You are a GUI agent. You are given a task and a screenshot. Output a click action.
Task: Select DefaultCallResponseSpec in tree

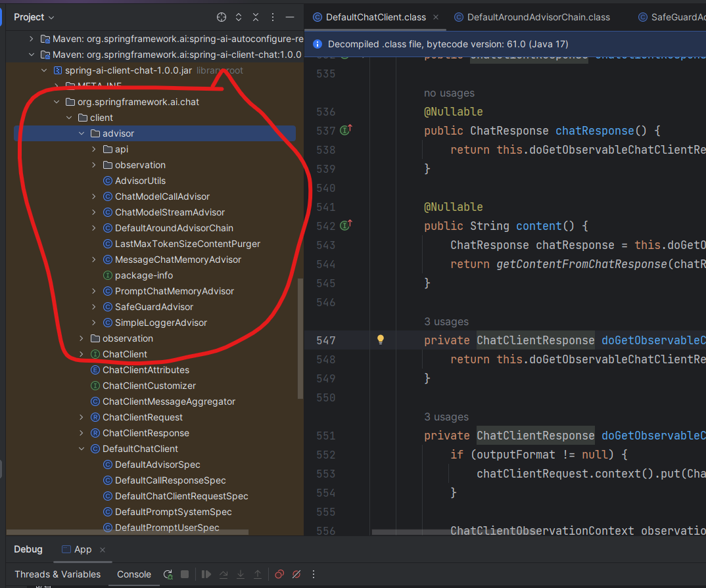pyautogui.click(x=170, y=480)
